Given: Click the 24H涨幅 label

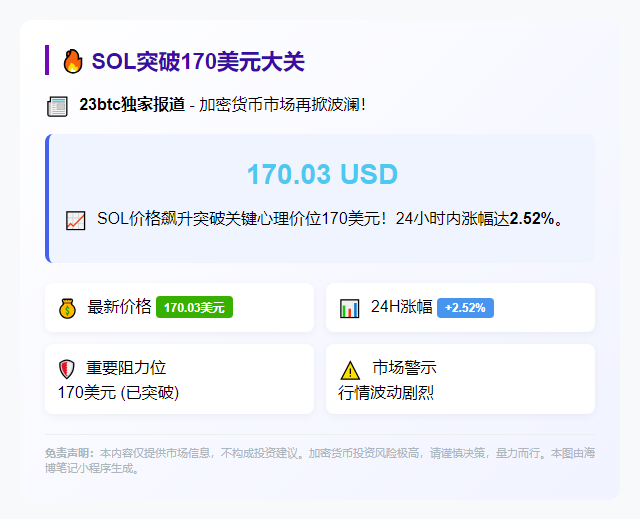Looking at the screenshot, I should tap(401, 306).
